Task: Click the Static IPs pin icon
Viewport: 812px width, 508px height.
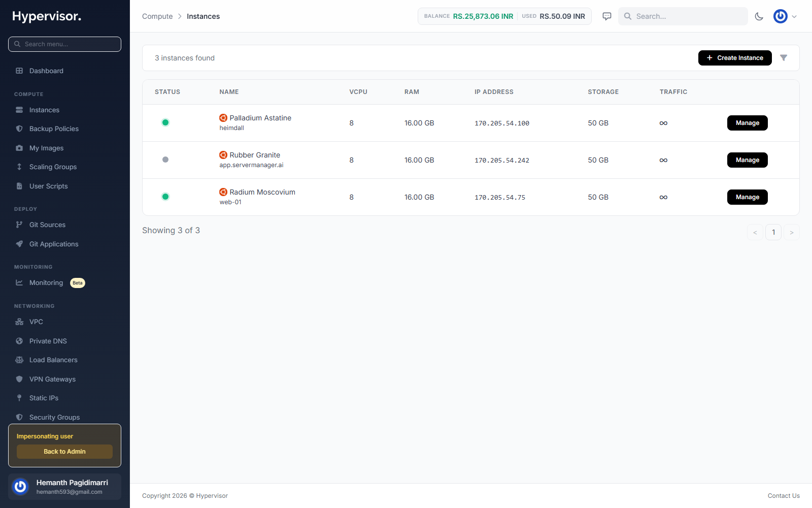Action: tap(19, 398)
